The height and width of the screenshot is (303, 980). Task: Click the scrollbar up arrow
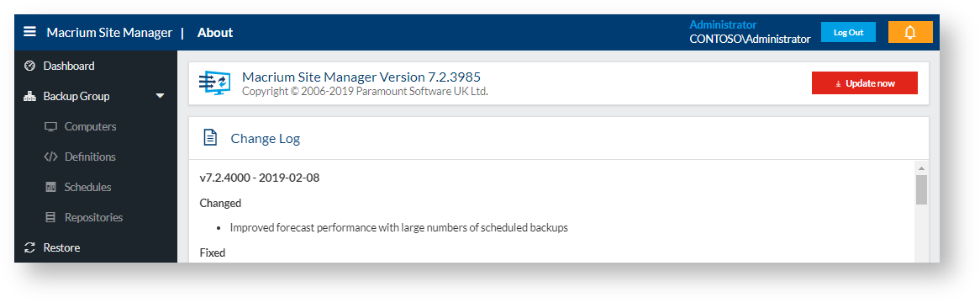tap(921, 168)
